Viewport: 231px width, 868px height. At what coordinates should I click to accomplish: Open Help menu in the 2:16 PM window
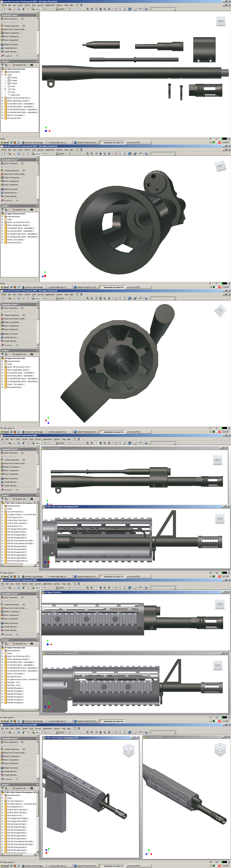pos(69,728)
